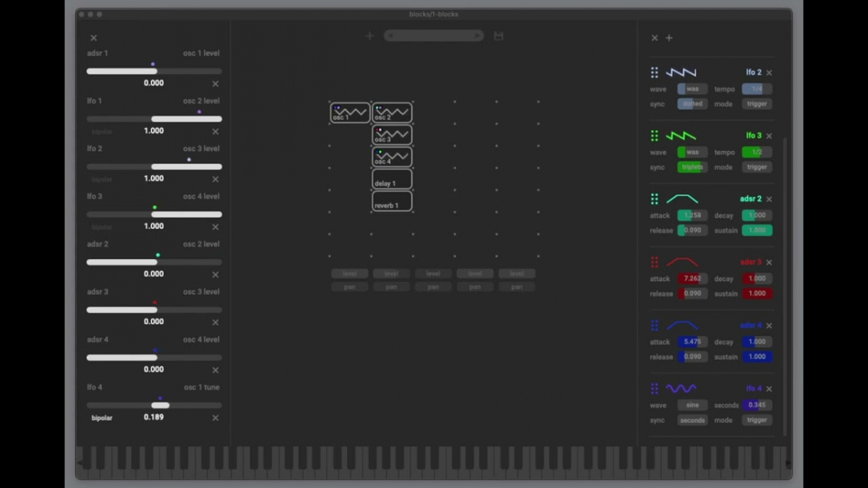Select the osc 1 block

point(350,113)
